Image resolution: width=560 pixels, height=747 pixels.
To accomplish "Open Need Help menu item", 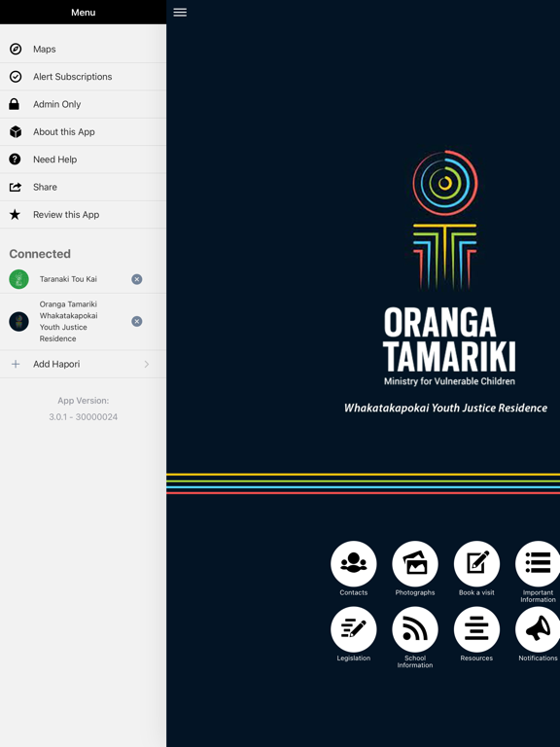I will [x=83, y=160].
